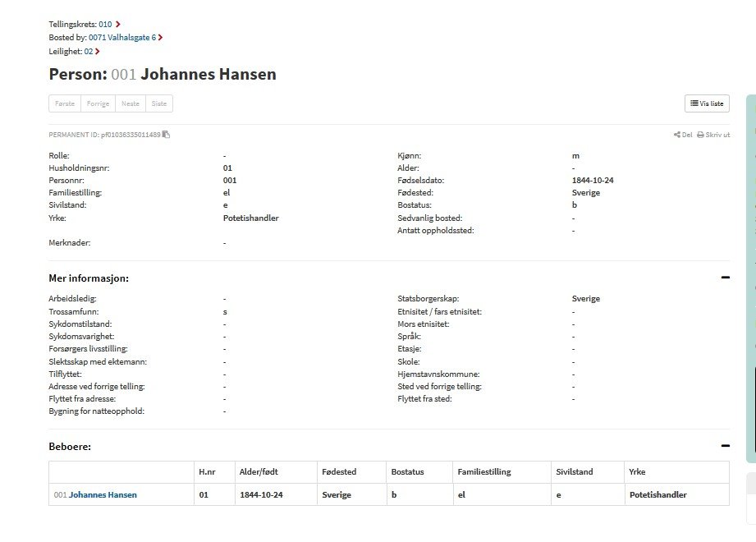The width and height of the screenshot is (756, 542).
Task: Open the 0071 Valhalsgate 6 link
Action: 121,38
